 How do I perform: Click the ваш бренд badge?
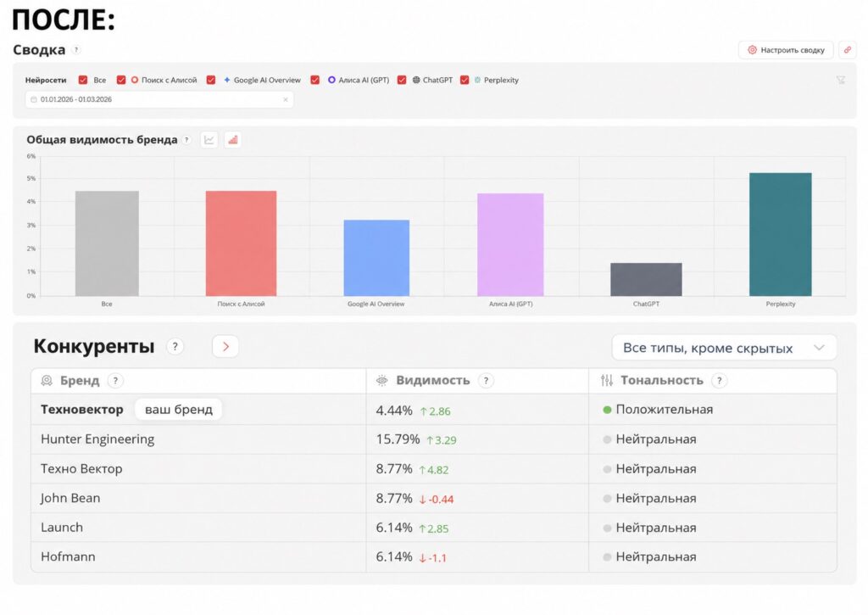coord(179,410)
